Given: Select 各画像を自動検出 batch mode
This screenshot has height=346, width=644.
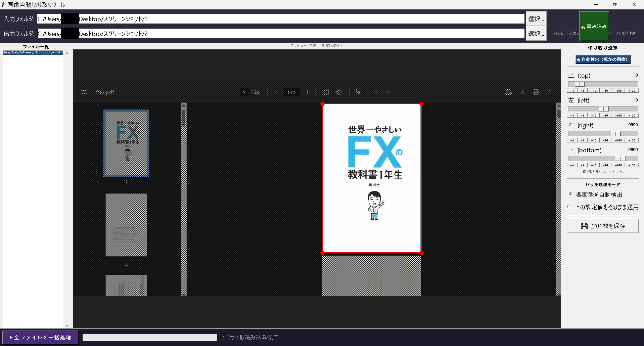Looking at the screenshot, I should click(596, 194).
